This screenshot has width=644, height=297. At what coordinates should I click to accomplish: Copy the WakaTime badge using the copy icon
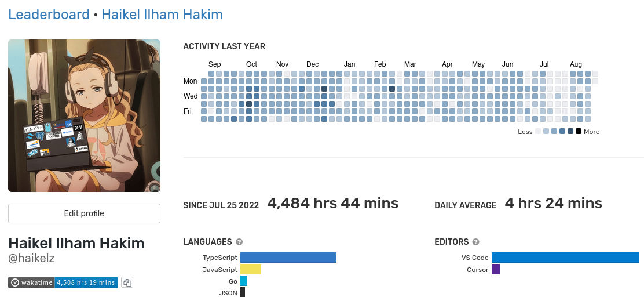(x=127, y=282)
